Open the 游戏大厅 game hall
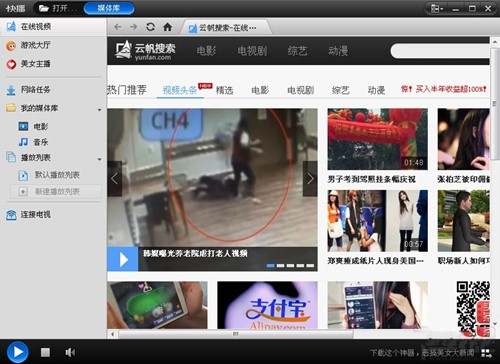 click(29, 45)
